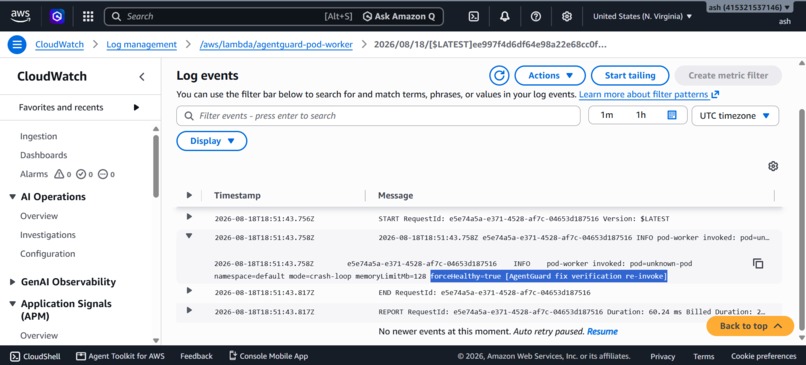Click the insufficient data alarms icon
The height and width of the screenshot is (365, 806).
click(x=102, y=174)
